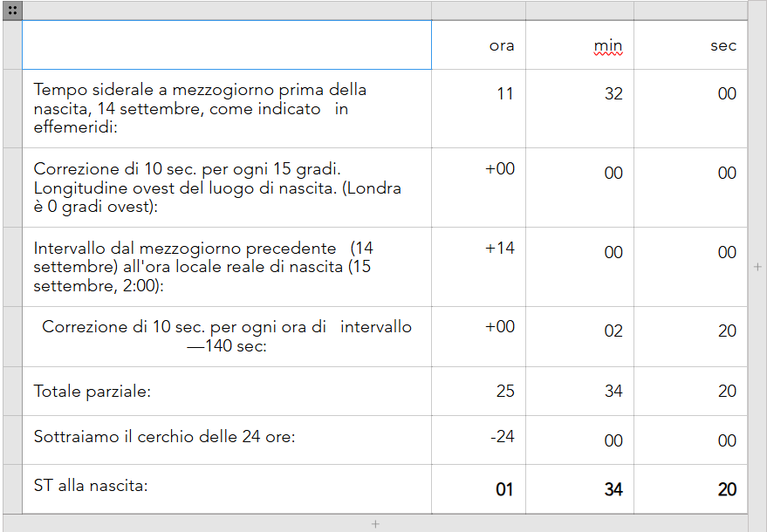Click the table drag handle icon
This screenshot has width=767, height=532.
tap(12, 10)
